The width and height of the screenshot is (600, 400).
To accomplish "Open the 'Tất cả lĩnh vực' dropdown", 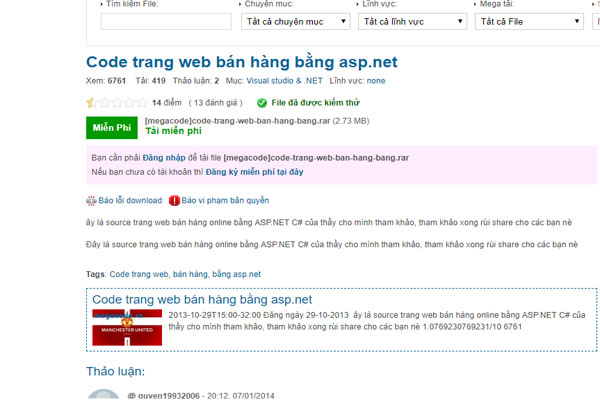I will tap(412, 21).
